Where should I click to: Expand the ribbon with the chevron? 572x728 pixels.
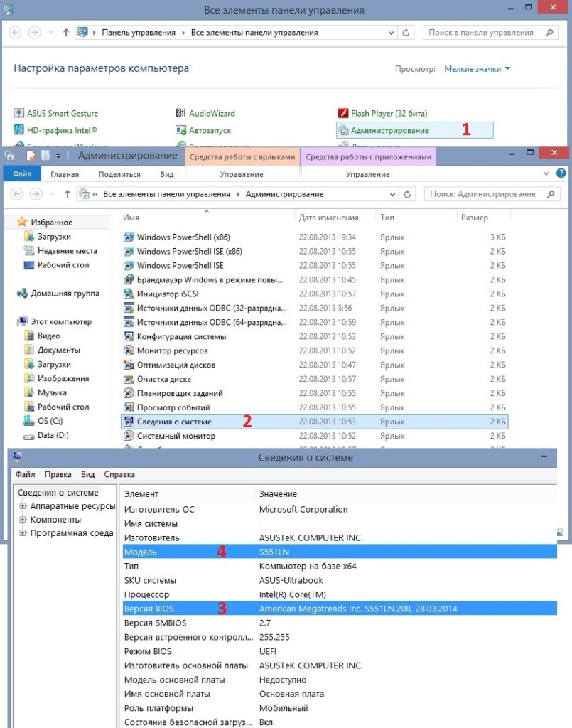coord(546,173)
